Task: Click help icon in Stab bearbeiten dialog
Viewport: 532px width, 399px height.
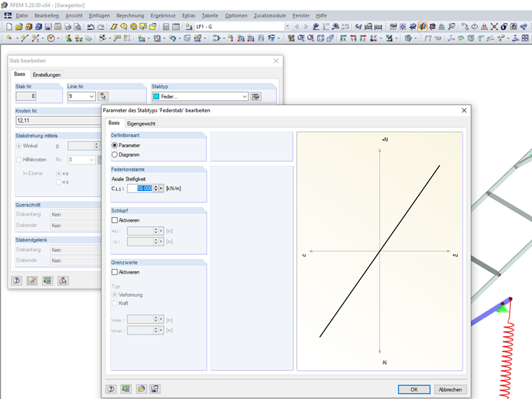Action: [17, 281]
